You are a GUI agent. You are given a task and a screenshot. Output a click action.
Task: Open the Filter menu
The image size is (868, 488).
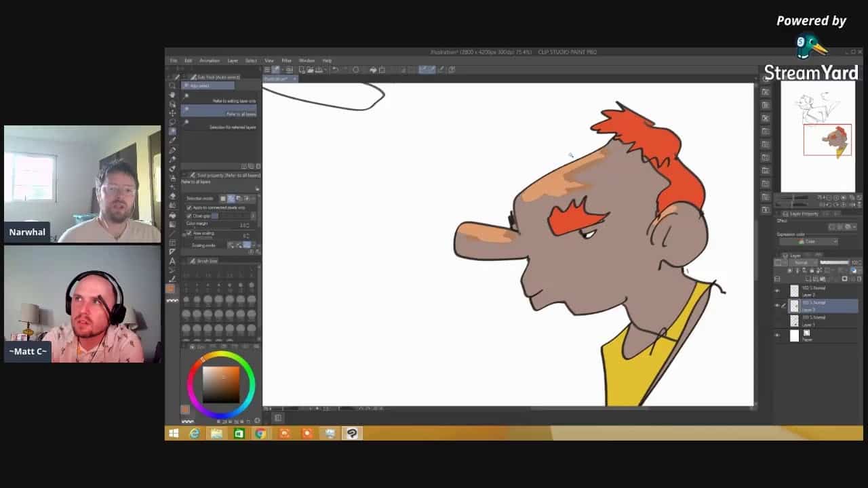click(286, 60)
